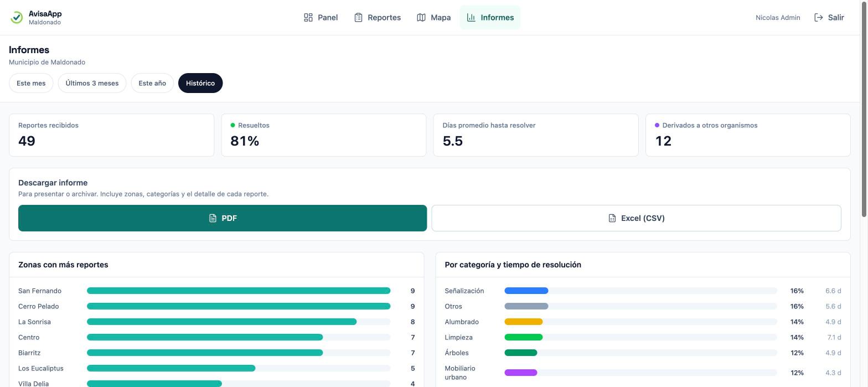Click the Reportes recibidos value 49
Viewport: 868px width, 387px height.
(27, 141)
